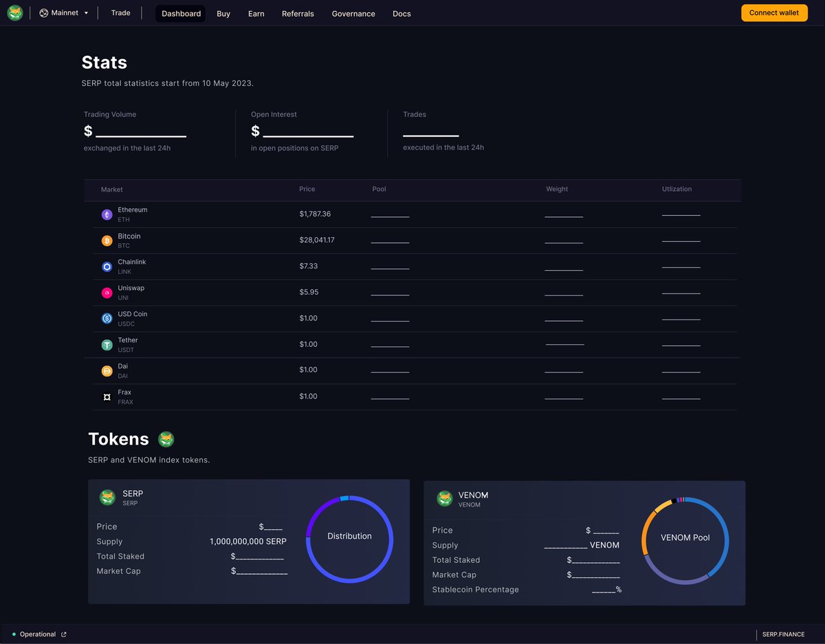Navigate to Referrals
This screenshot has height=644, width=825.
(298, 14)
